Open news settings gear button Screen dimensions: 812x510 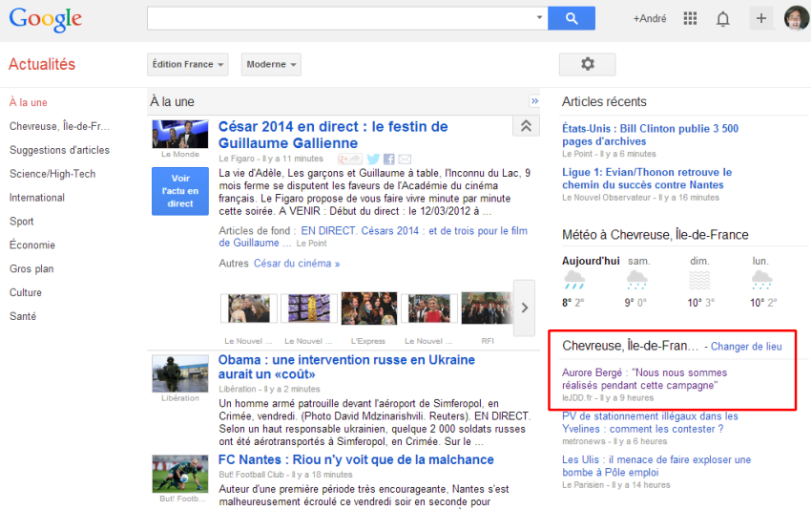tap(587, 64)
